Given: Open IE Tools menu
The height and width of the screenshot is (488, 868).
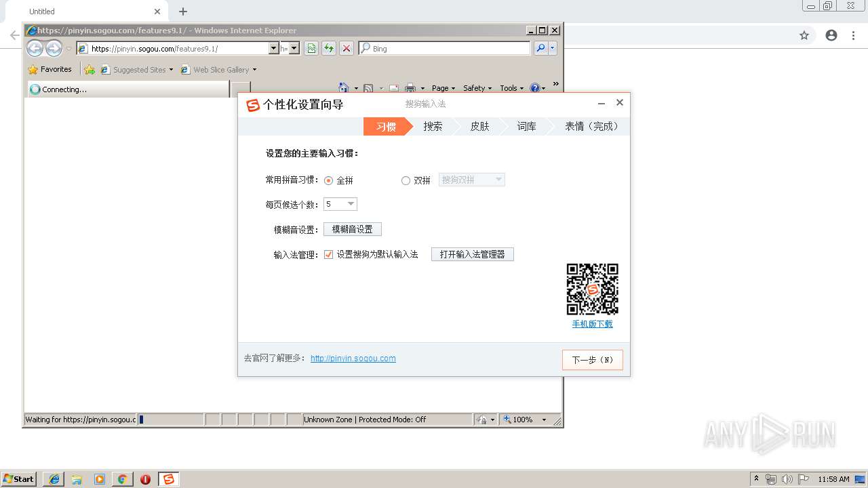Looking at the screenshot, I should (512, 88).
